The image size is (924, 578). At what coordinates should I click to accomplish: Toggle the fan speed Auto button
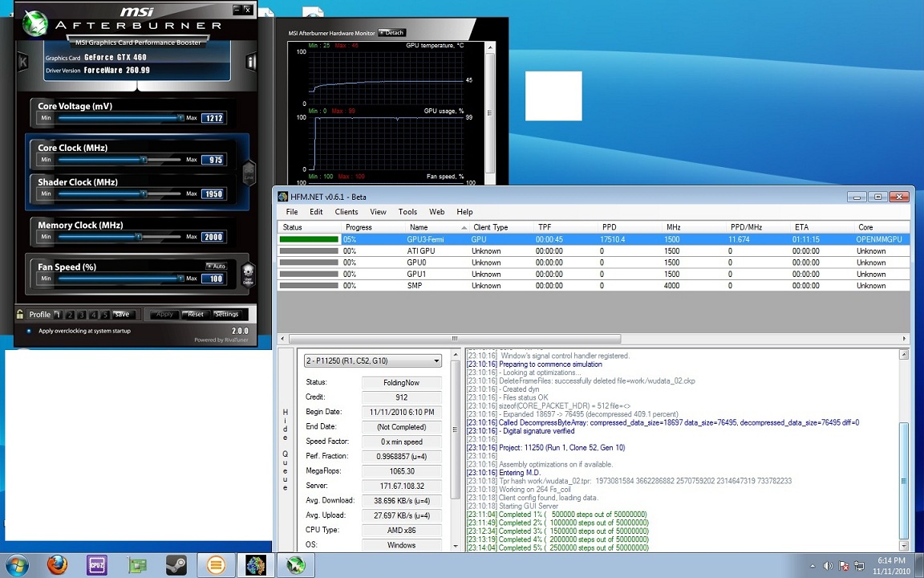point(215,266)
